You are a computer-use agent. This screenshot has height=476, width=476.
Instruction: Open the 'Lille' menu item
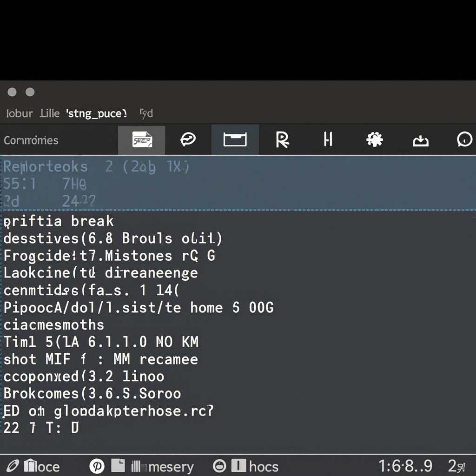49,113
